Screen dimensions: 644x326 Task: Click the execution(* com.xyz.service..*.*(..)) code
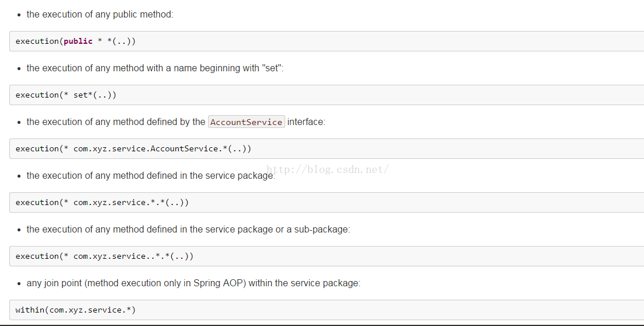105,256
